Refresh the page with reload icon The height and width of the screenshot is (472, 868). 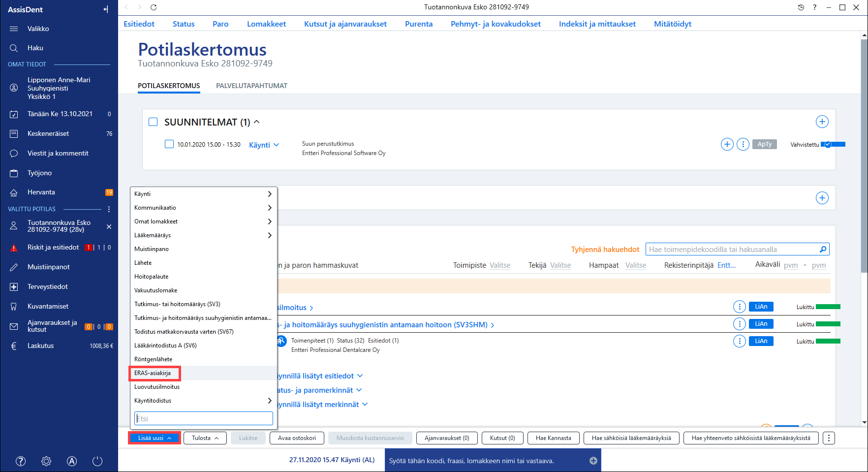click(154, 7)
